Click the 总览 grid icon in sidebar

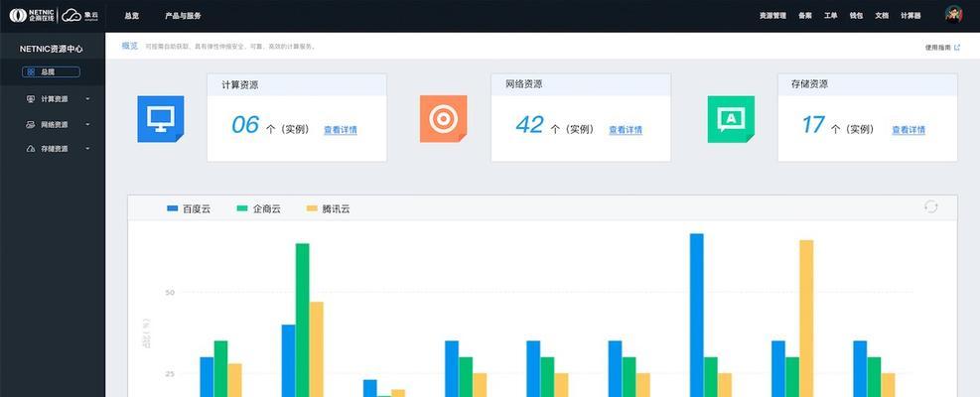point(31,71)
